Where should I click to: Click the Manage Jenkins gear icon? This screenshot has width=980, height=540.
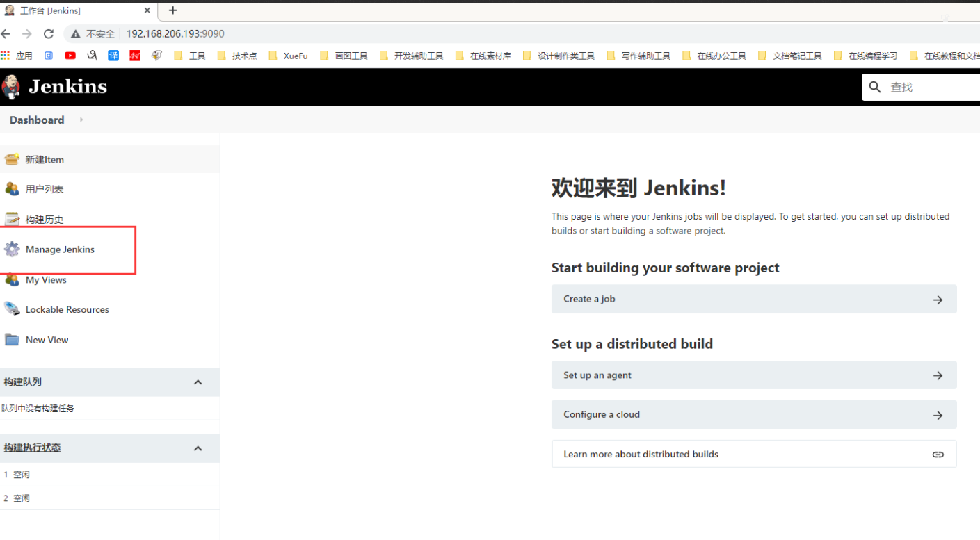[12, 249]
